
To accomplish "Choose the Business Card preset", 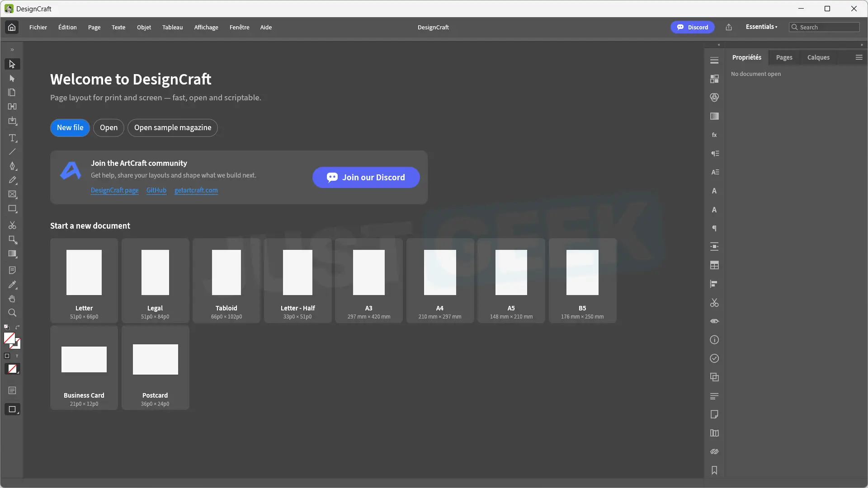I will click(x=84, y=368).
